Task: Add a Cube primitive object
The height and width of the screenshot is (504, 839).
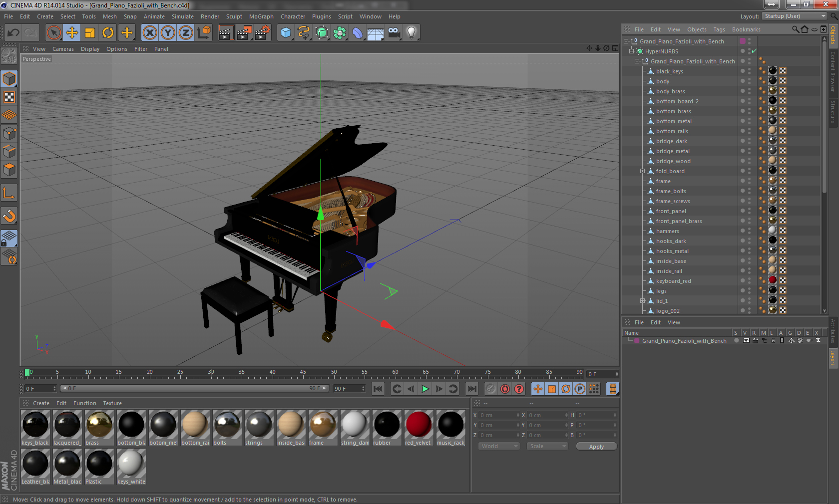Action: (x=286, y=33)
